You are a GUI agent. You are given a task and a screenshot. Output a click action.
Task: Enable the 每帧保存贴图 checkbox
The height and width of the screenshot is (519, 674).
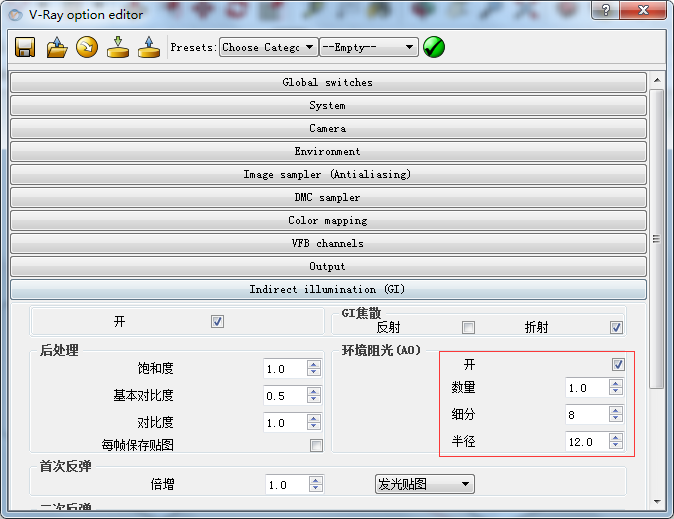[x=316, y=445]
